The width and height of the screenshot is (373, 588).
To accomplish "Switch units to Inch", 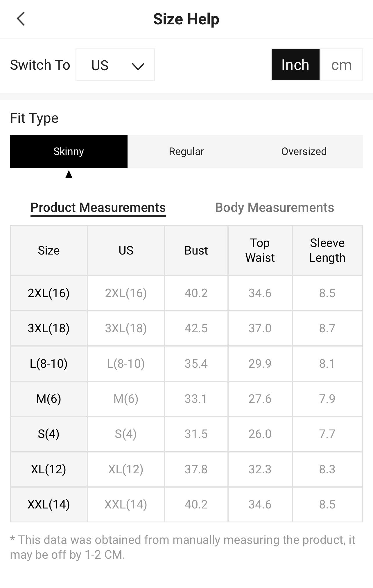I will coord(295,65).
